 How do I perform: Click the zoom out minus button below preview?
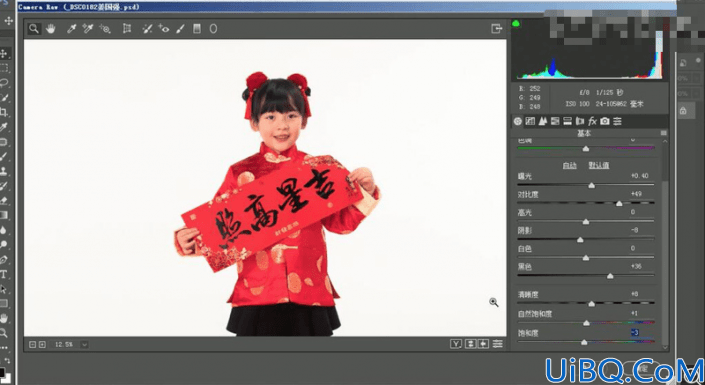click(32, 345)
